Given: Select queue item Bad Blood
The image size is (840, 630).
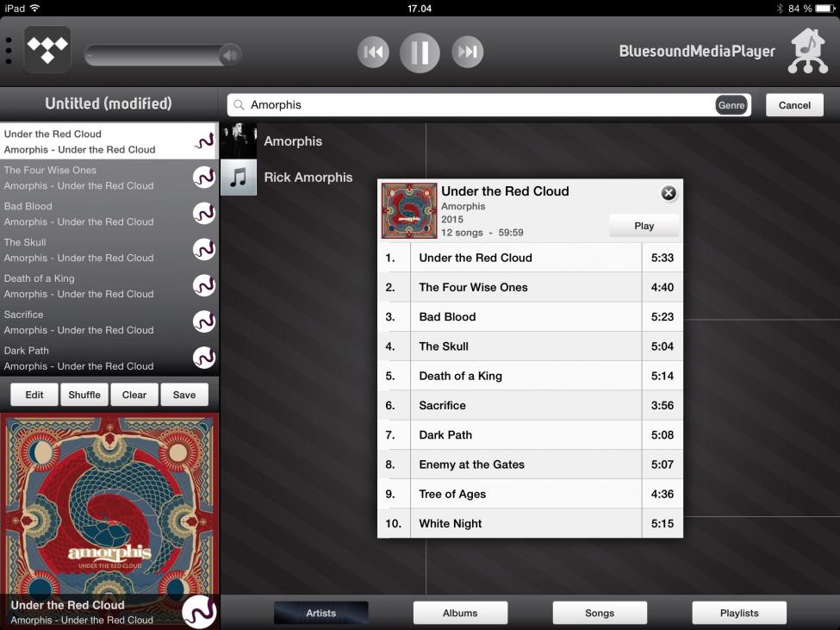Looking at the screenshot, I should 109,214.
